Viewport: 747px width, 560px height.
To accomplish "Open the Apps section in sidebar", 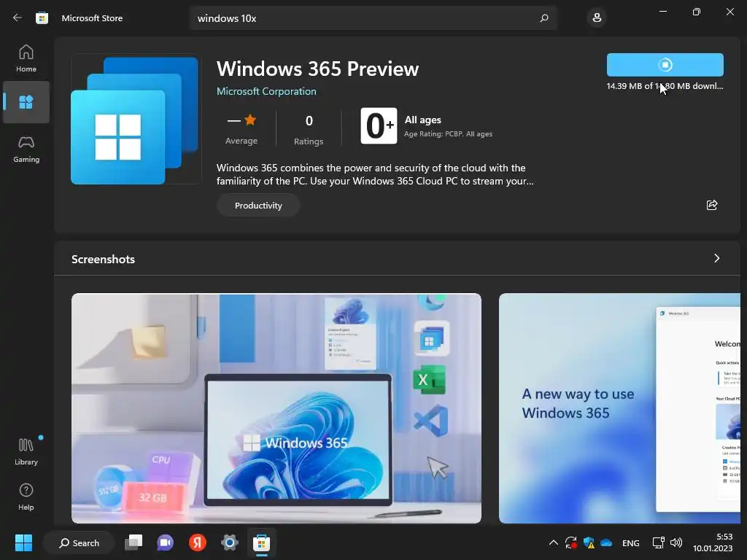I will pos(26,102).
